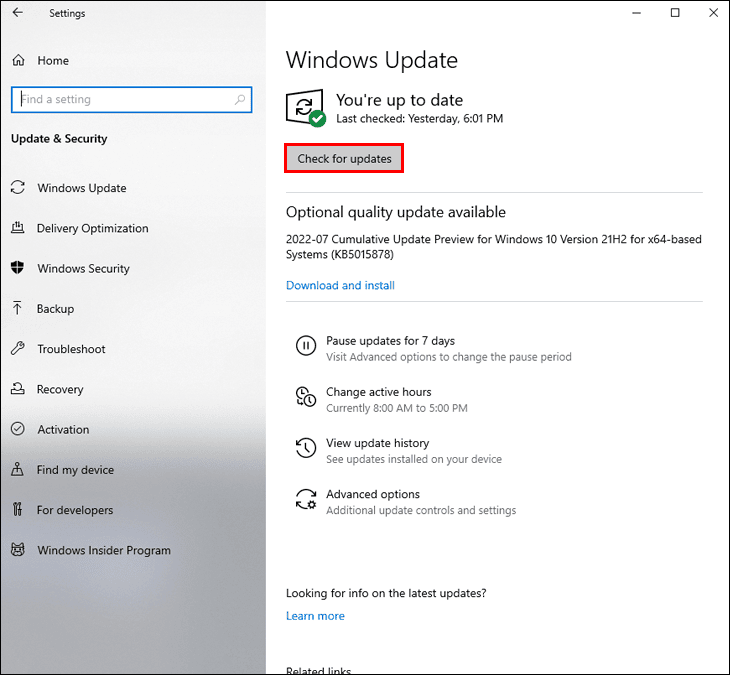Pause updates for 7 days

tap(390, 341)
